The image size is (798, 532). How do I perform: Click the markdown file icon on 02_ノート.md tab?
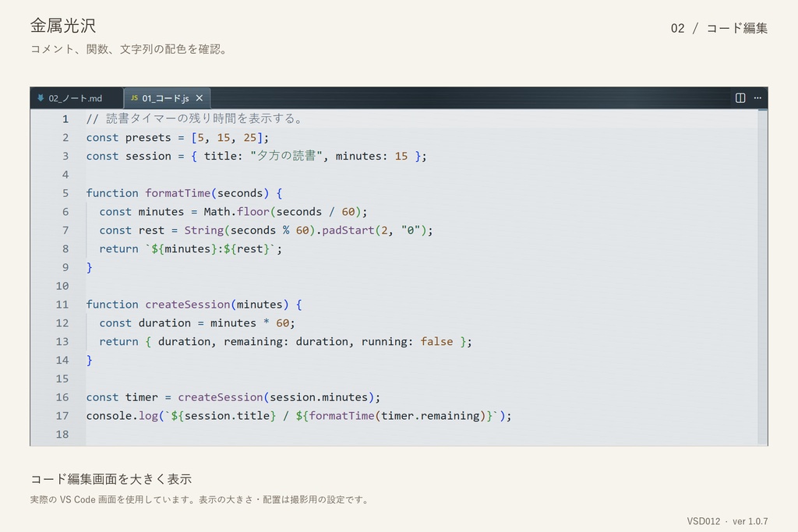(41, 97)
